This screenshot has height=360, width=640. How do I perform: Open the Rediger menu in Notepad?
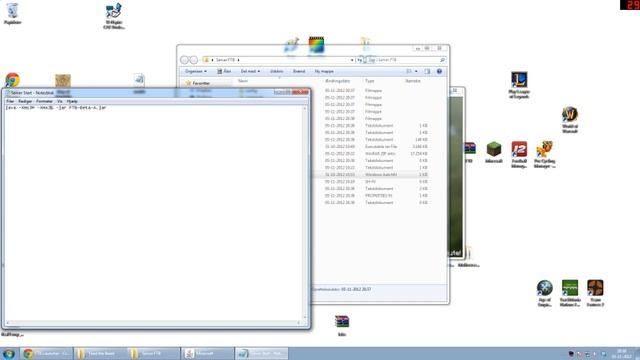25,101
